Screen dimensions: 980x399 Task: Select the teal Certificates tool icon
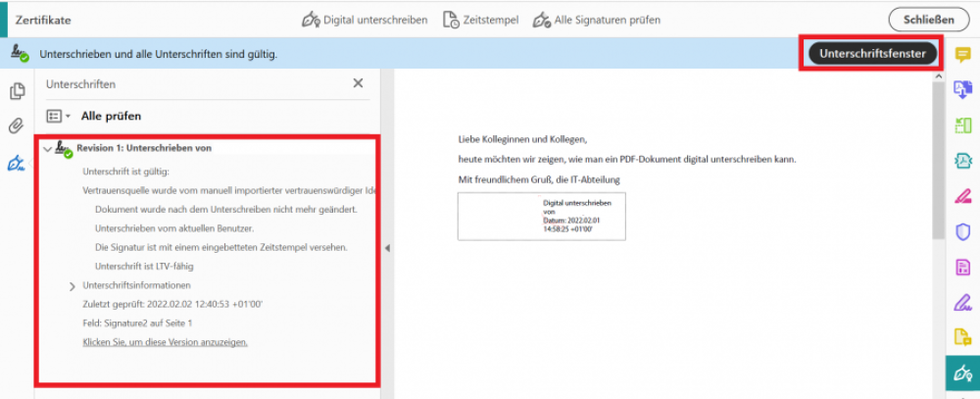[962, 373]
